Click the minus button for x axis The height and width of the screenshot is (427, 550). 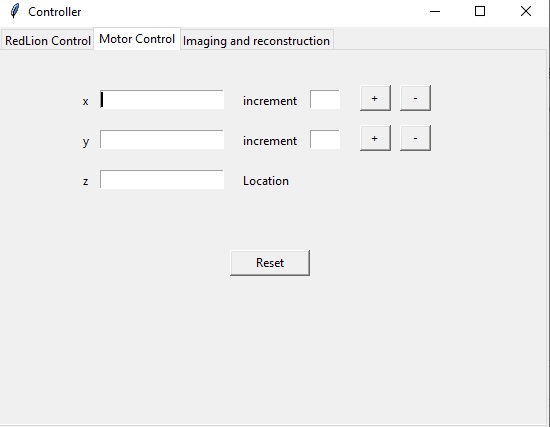click(415, 98)
